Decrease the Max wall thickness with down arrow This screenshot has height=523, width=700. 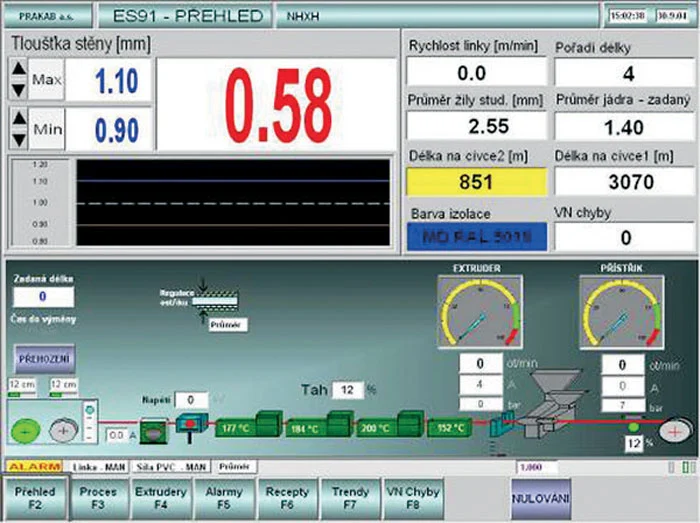[18, 90]
